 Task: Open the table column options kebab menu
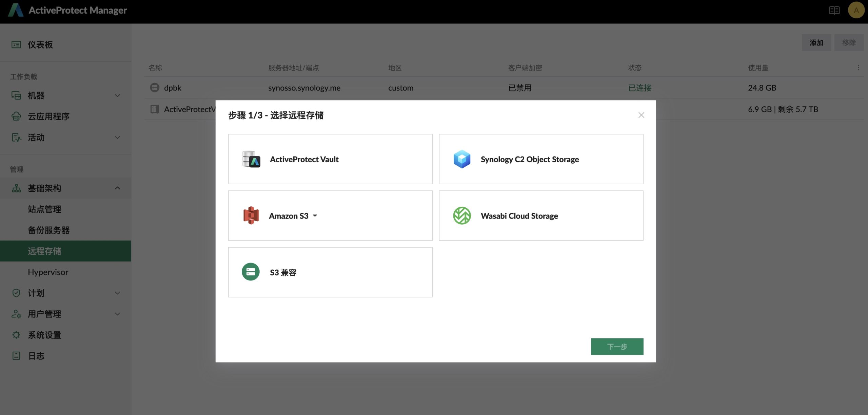pyautogui.click(x=858, y=68)
